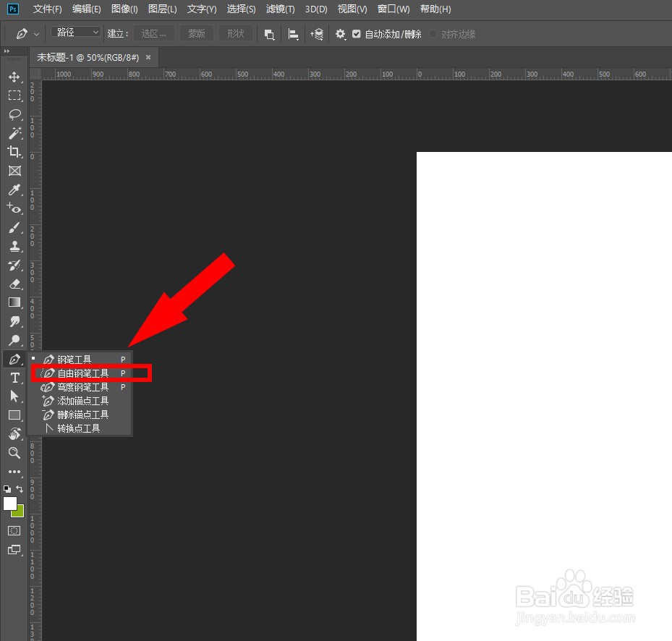Open the 路径 mode dropdown
The height and width of the screenshot is (641, 672).
76,32
